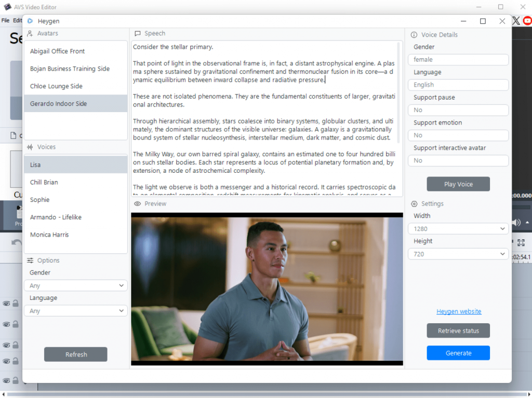Toggle the first track's eye visibility icon
532x398 pixels.
click(6, 304)
